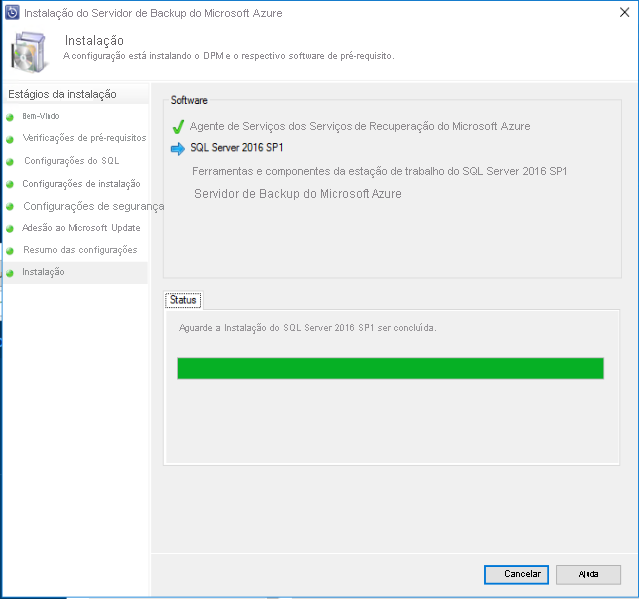Screen dimensions: 639x599
Task: Click the Instalação page heading
Action: pos(94,40)
